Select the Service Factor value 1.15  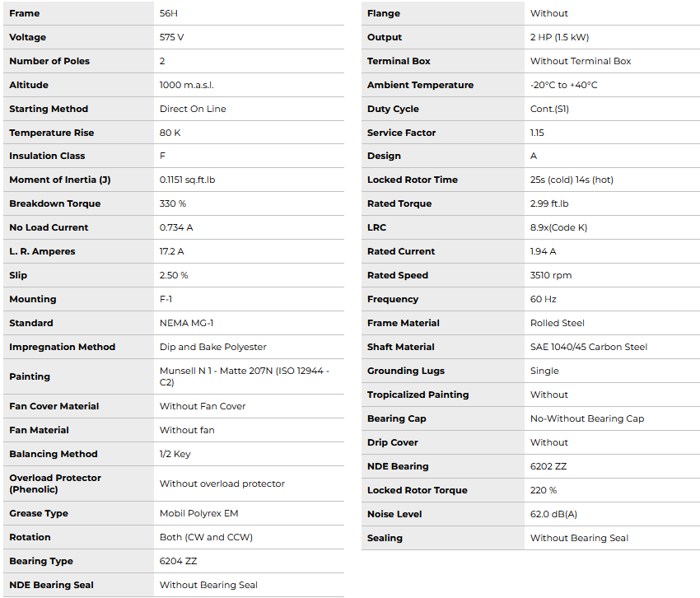tap(537, 133)
